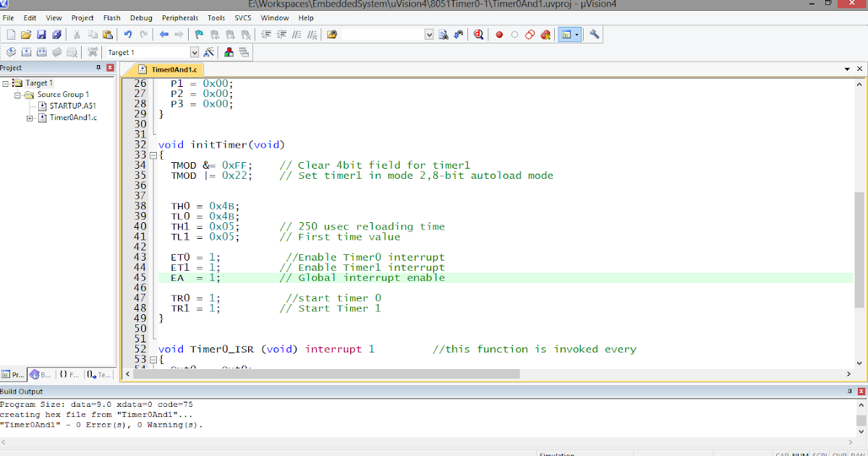Click the Build target icon
The width and height of the screenshot is (868, 456).
click(x=26, y=51)
